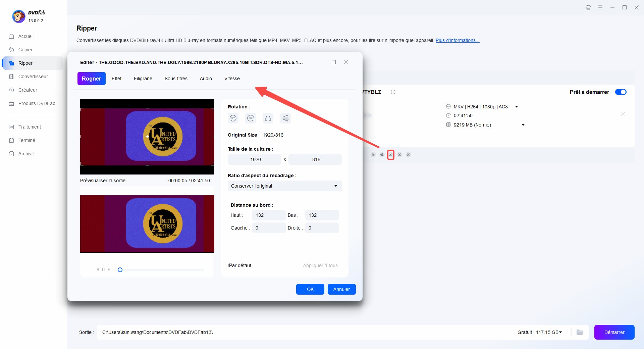Image resolution: width=644 pixels, height=349 pixels.
Task: Click duration text 02:41:50 in task
Action: pos(463,115)
